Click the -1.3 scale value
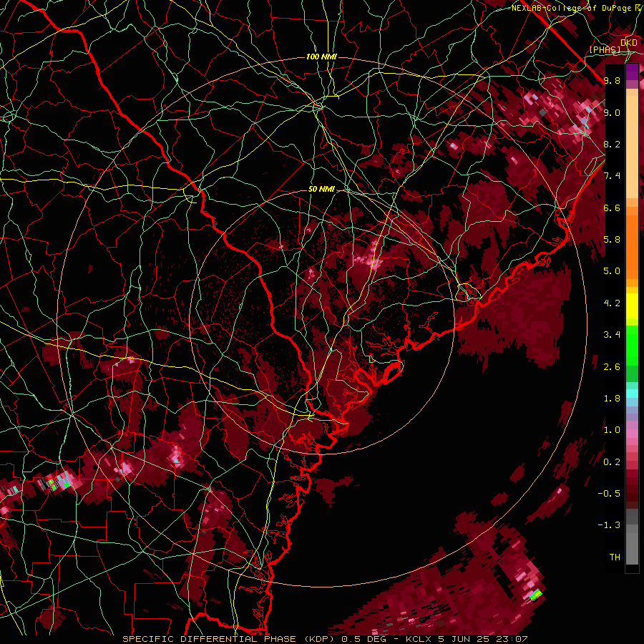 tap(609, 525)
